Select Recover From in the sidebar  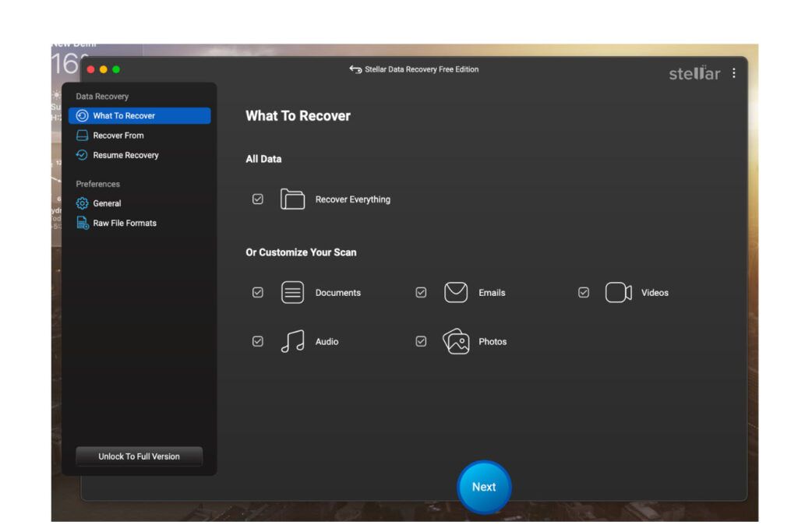coord(118,136)
